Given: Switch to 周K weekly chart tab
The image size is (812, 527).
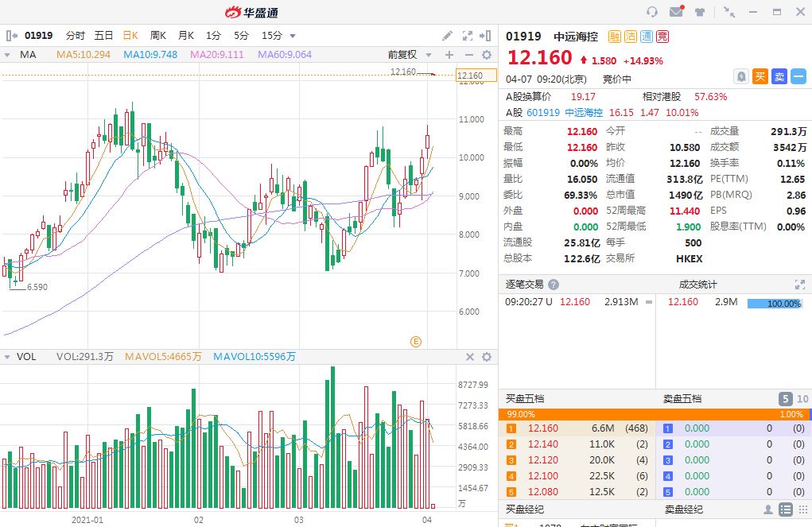Looking at the screenshot, I should [158, 36].
